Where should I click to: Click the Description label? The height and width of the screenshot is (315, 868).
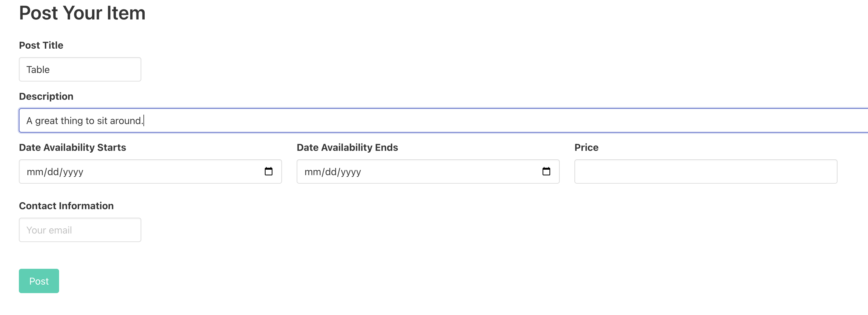(46, 97)
